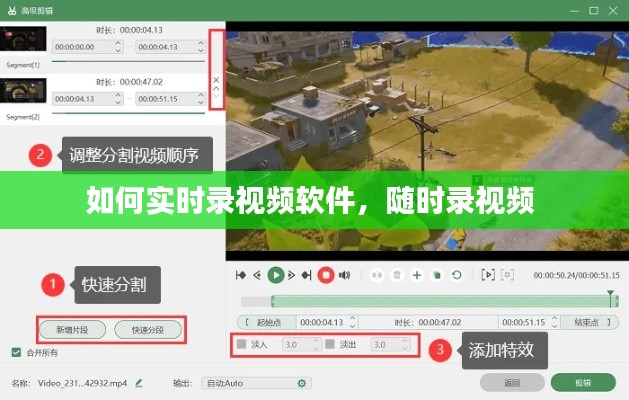The width and height of the screenshot is (629, 400).
Task: Move Segment[2] up with the up arrow
Action: pos(217,89)
